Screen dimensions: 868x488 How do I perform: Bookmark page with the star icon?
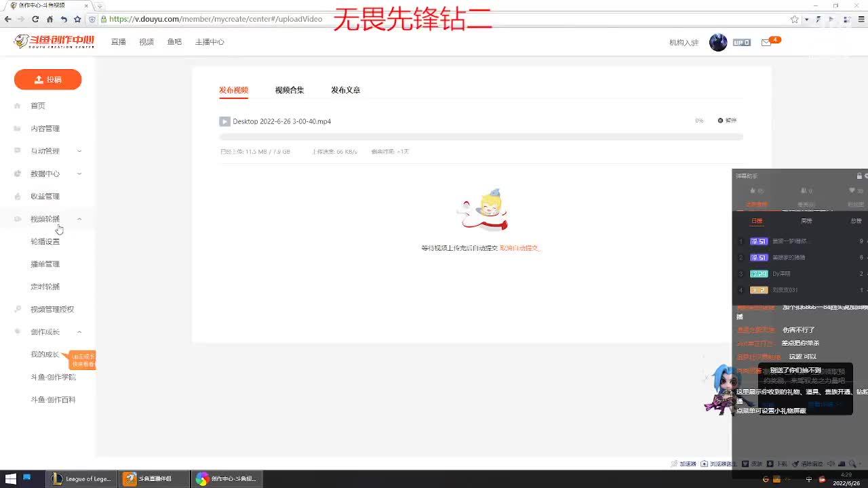[x=794, y=19]
